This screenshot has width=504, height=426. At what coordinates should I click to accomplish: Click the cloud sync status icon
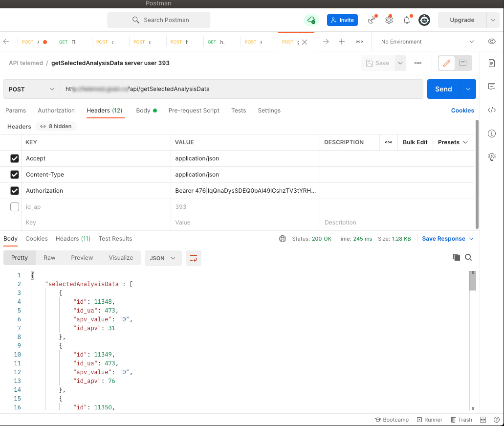coord(311,20)
